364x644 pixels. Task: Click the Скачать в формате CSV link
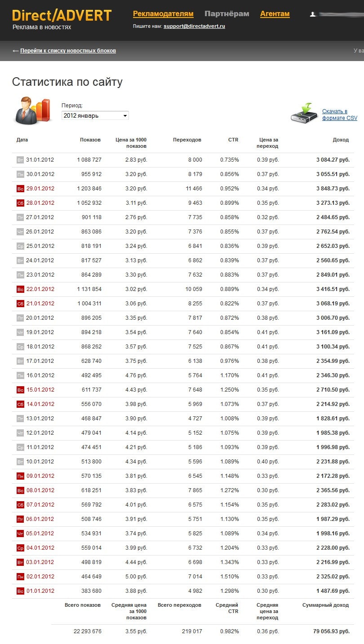coord(339,115)
